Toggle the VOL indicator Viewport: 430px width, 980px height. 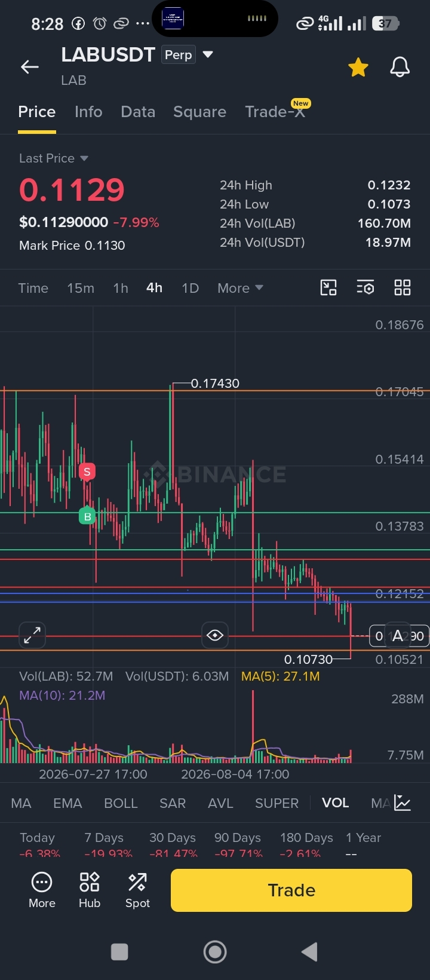[x=335, y=803]
